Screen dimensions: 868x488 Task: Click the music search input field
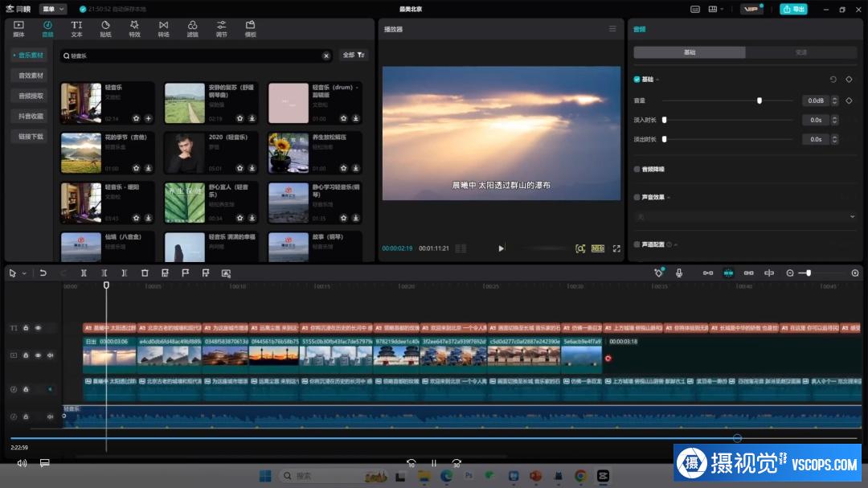coord(197,55)
